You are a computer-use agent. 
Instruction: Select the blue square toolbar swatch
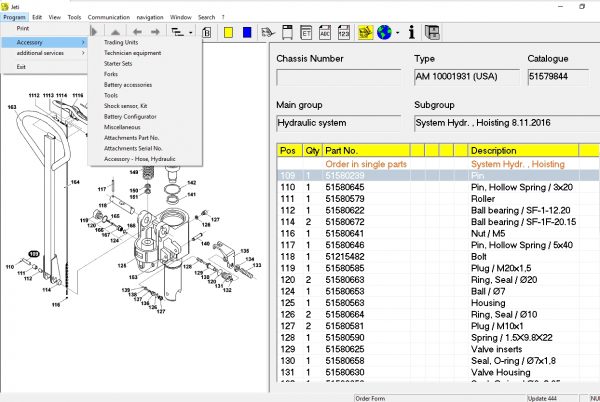pyautogui.click(x=247, y=32)
